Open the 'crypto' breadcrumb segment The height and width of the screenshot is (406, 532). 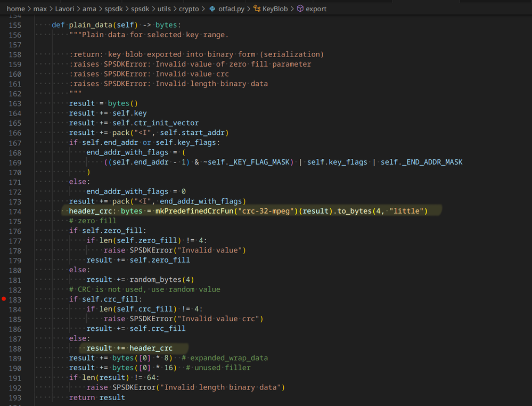tap(189, 9)
